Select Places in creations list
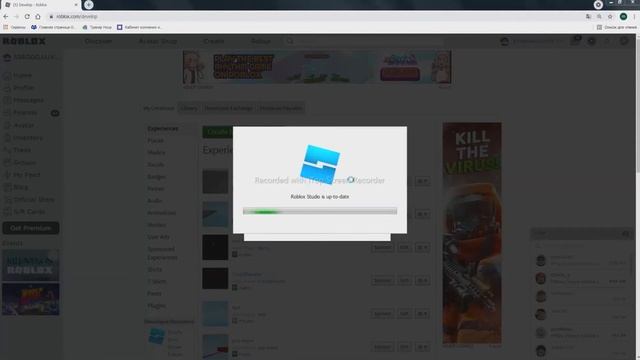 pyautogui.click(x=156, y=140)
